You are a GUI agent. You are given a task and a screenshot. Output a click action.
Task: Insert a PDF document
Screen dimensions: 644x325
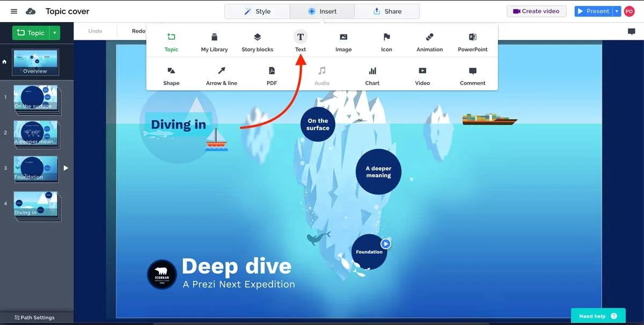coord(272,75)
